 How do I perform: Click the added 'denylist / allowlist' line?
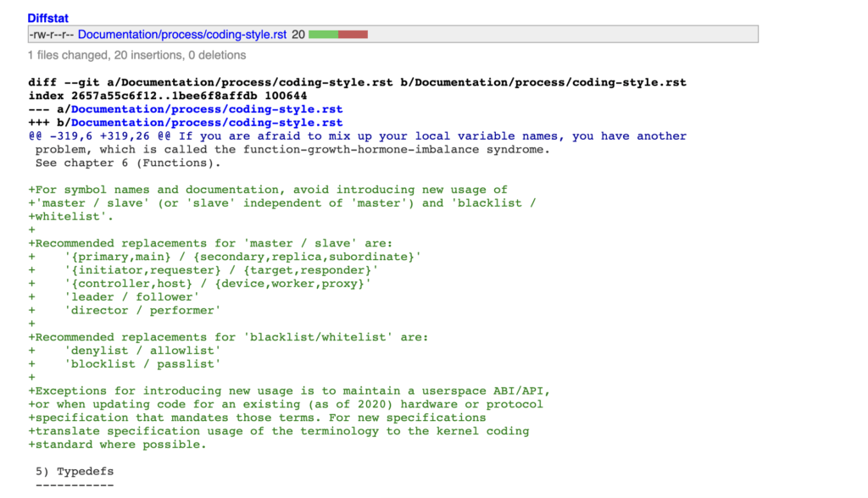(125, 351)
